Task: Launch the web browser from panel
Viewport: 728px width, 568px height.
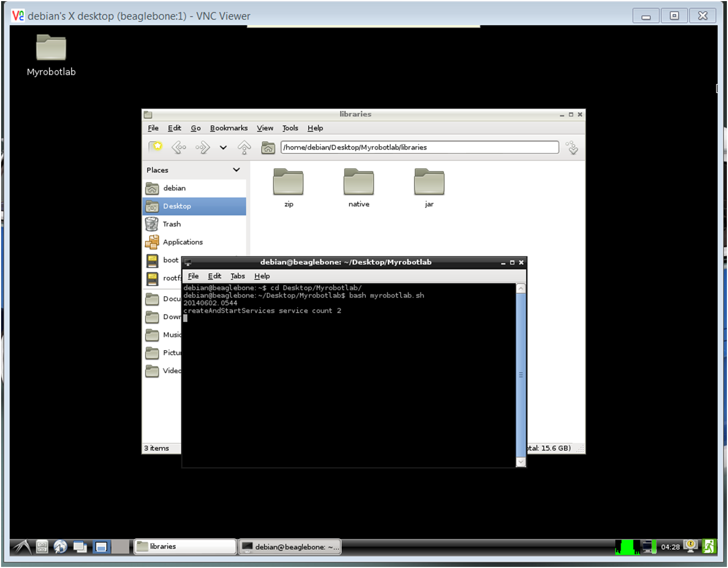Action: coord(61,546)
